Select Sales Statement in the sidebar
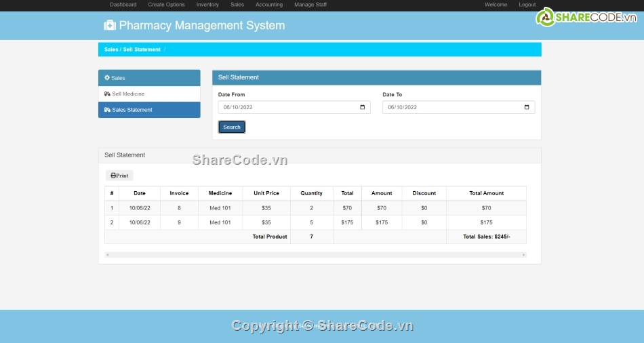The width and height of the screenshot is (644, 343). pos(132,110)
